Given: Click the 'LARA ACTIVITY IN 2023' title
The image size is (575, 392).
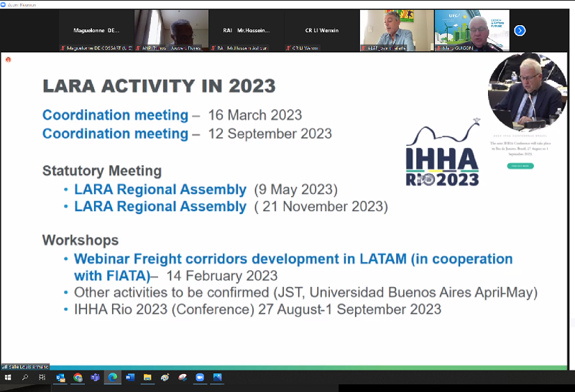Looking at the screenshot, I should 159,86.
